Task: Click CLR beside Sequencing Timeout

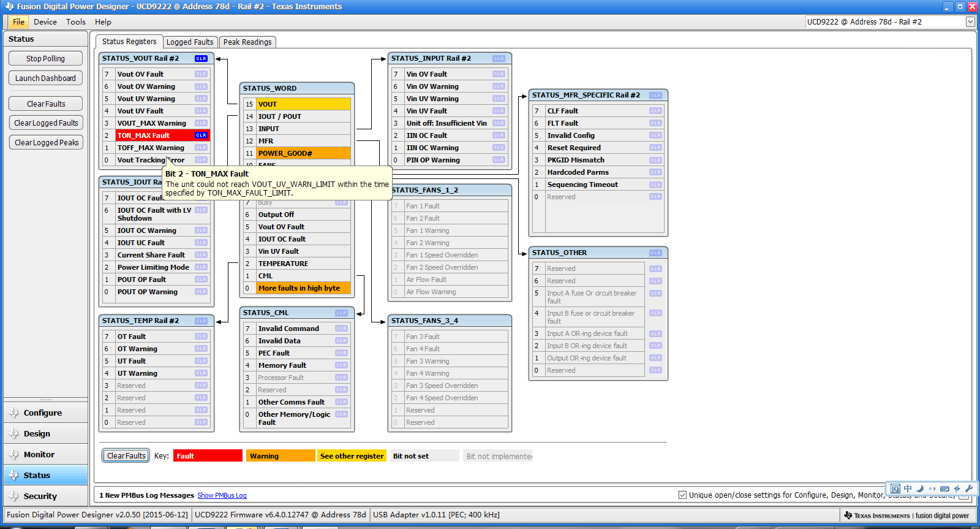Action: [655, 185]
